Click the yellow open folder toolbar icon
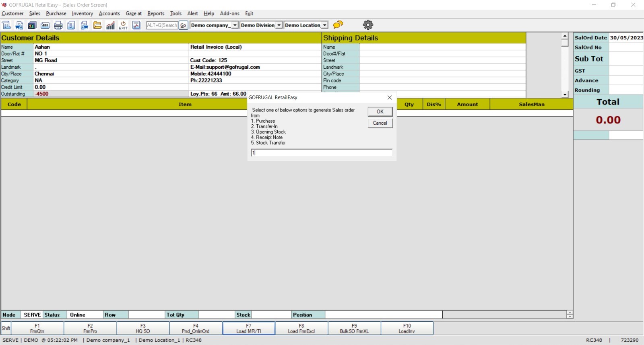 97,25
